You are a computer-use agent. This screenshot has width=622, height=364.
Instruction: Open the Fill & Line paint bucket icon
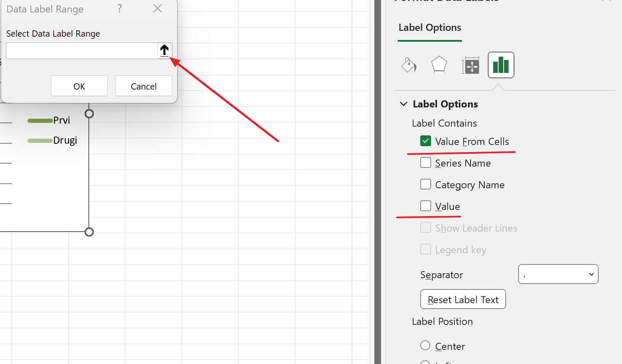pos(409,65)
